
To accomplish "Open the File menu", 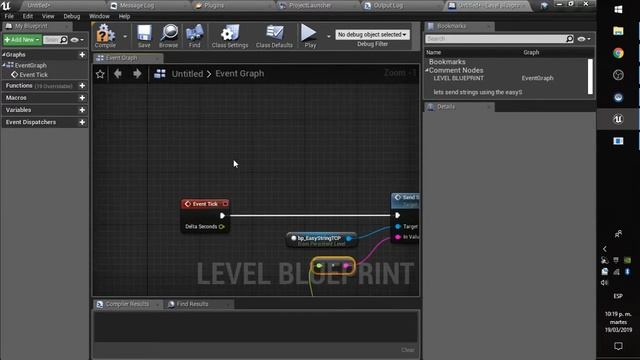I will tap(9, 16).
